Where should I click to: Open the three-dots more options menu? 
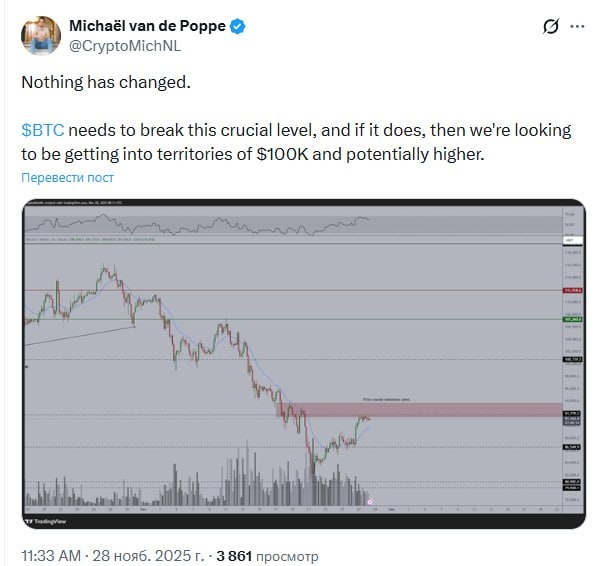click(577, 26)
